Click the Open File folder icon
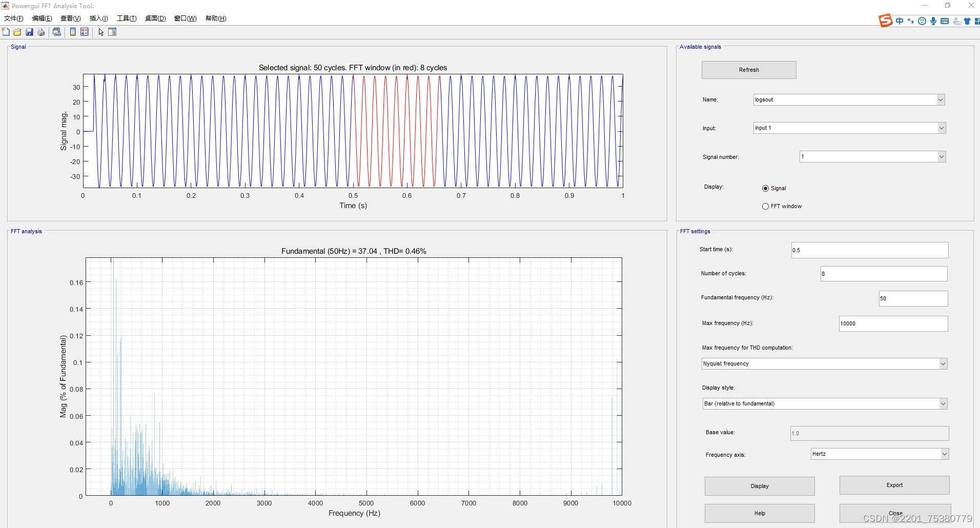 point(17,32)
